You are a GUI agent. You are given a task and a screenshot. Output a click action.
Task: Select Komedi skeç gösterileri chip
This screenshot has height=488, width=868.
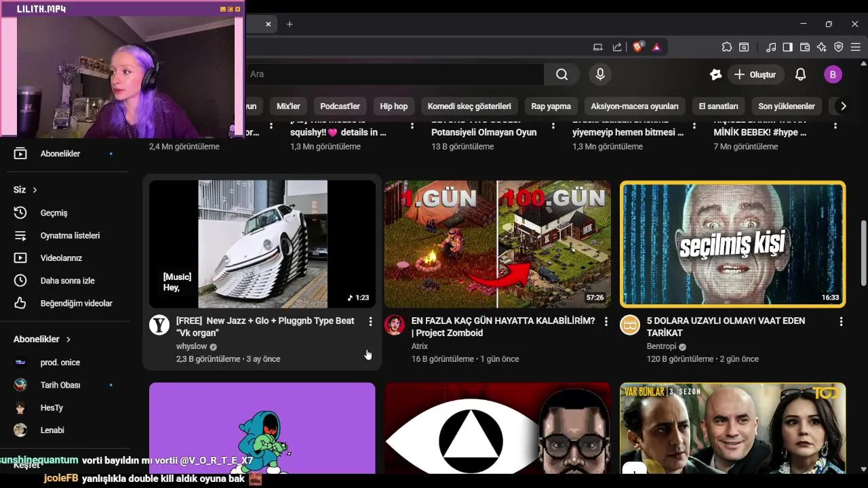point(469,106)
